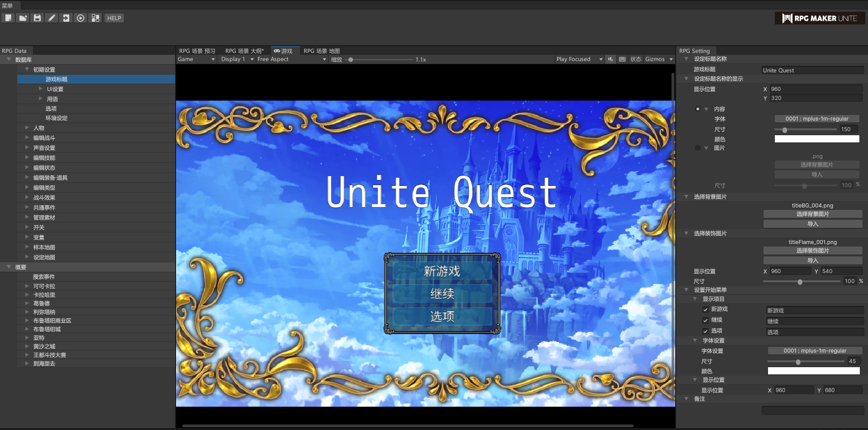Click the Gizmos button
Viewport: 868px width, 430px height.
coord(655,59)
